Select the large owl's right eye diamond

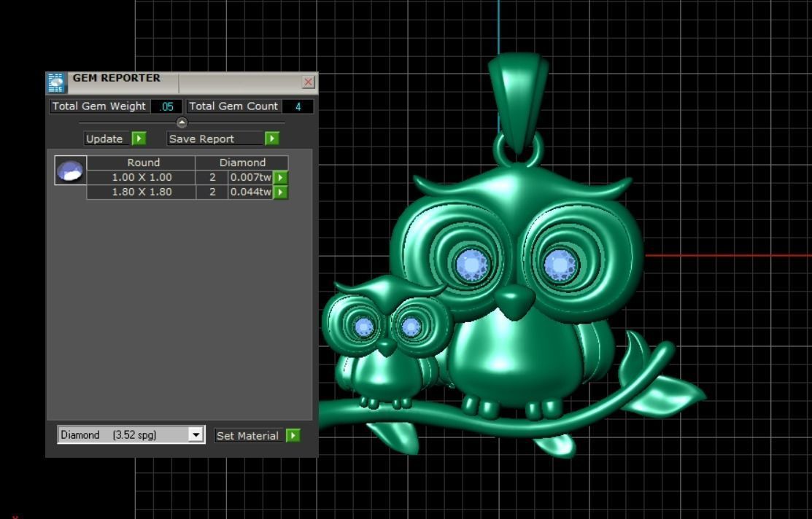[x=560, y=265]
